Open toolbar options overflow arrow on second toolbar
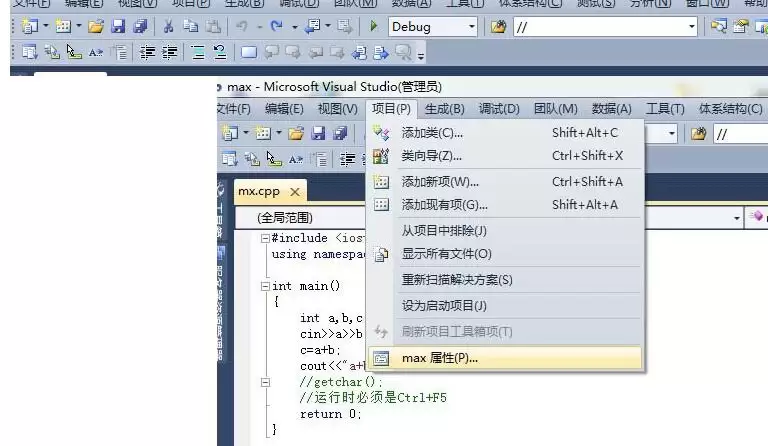 (421, 56)
